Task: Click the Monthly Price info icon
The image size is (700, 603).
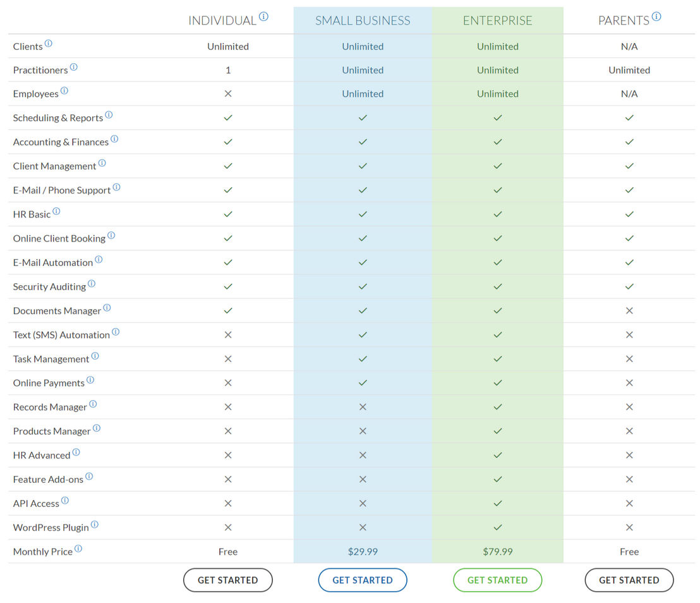Action: (x=78, y=549)
